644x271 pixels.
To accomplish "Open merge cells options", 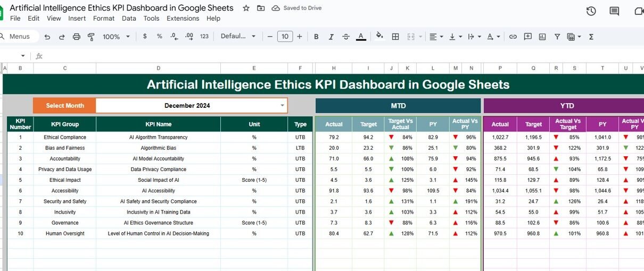I will point(414,37).
